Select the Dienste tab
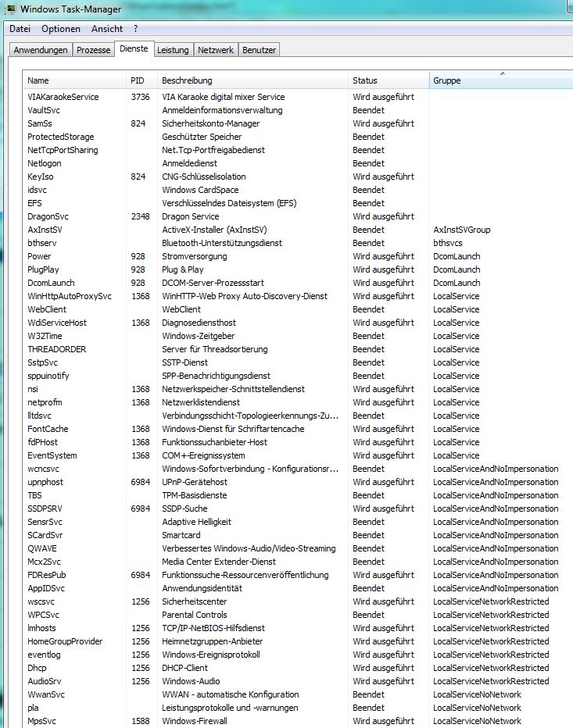The height and width of the screenshot is (728, 573). [x=134, y=48]
